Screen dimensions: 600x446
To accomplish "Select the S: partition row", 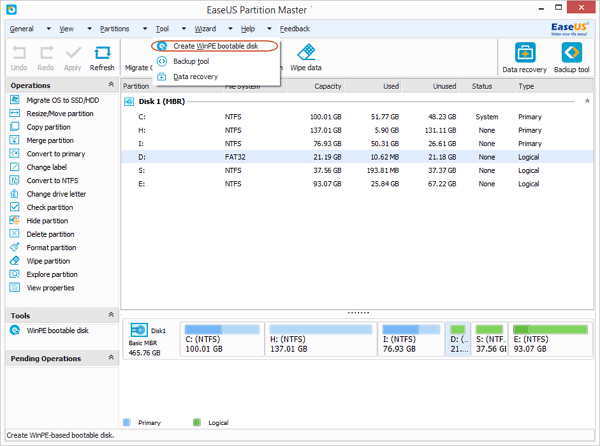I will (357, 171).
